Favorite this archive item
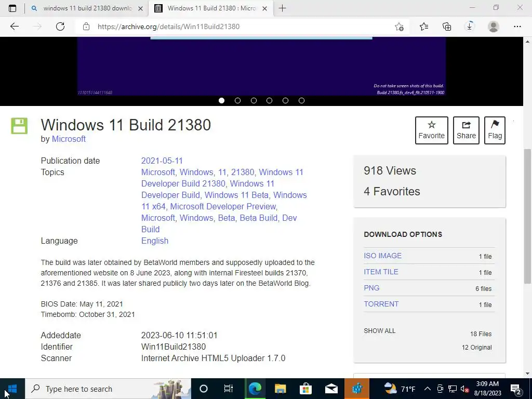The height and width of the screenshot is (399, 532). pos(432,130)
